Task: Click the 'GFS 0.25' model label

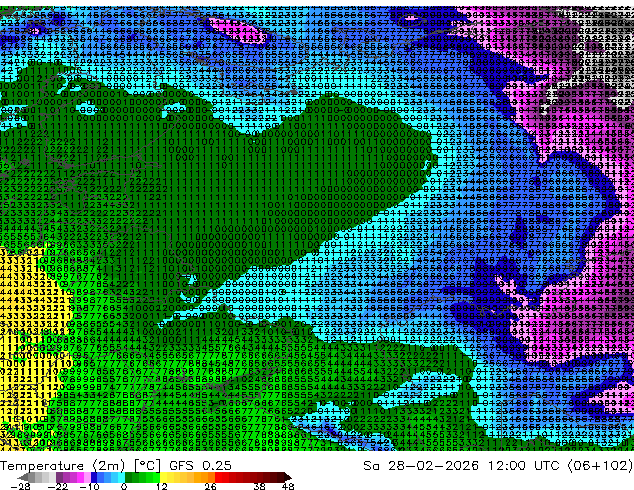Action: (x=200, y=466)
